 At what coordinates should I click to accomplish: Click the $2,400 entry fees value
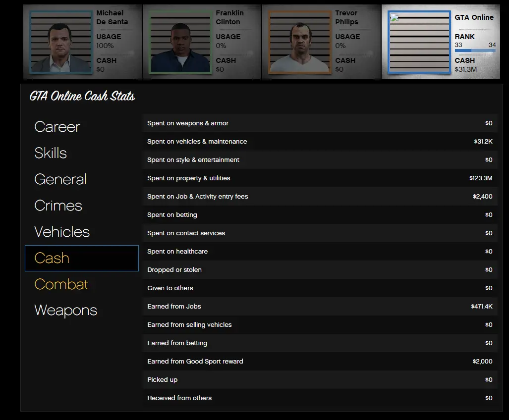[x=482, y=197]
